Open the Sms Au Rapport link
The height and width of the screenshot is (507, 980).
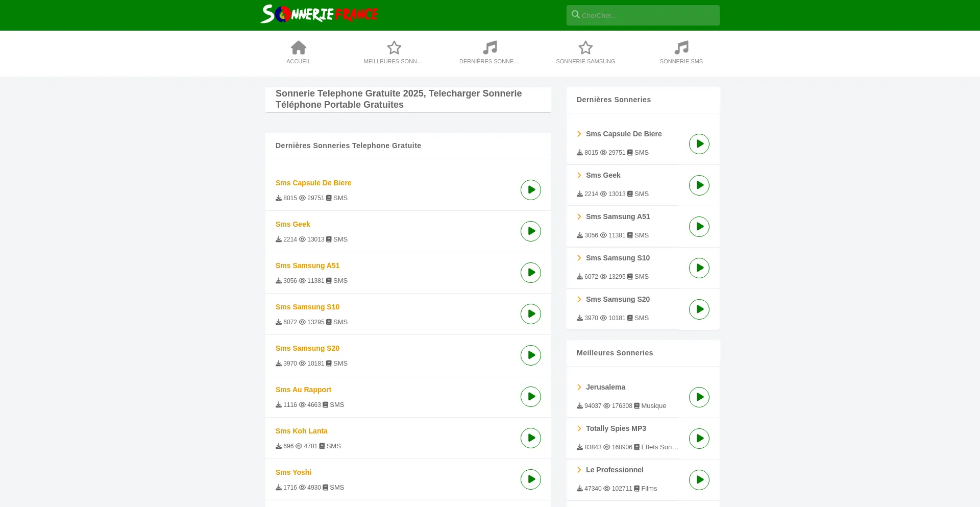tap(303, 390)
